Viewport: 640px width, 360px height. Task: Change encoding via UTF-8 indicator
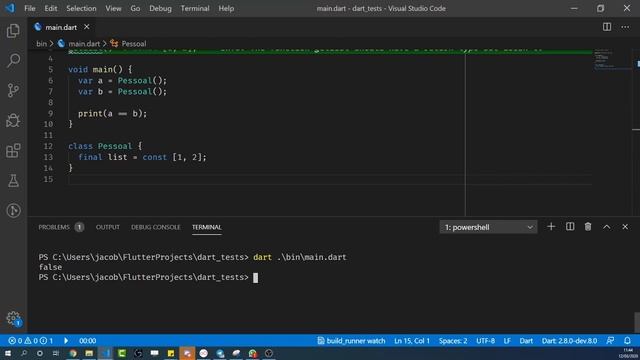485,341
